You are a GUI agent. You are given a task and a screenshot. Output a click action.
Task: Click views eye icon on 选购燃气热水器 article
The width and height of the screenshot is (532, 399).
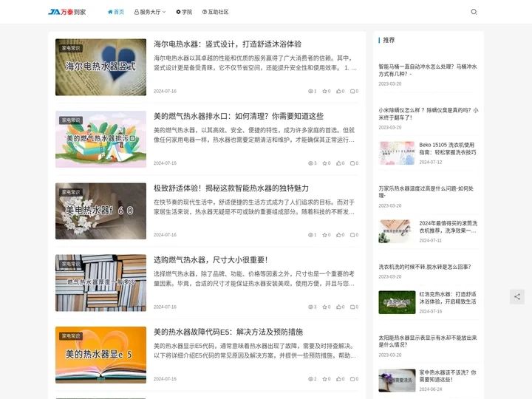click(312, 307)
